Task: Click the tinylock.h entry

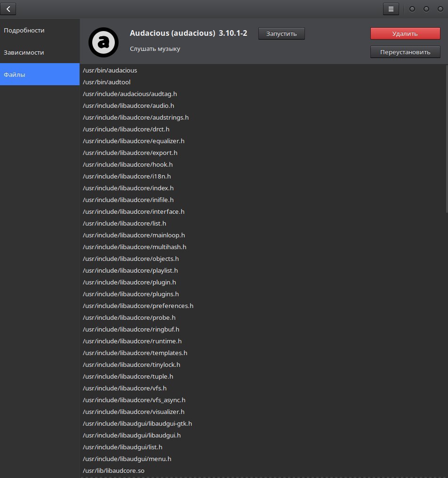Action: (131, 365)
